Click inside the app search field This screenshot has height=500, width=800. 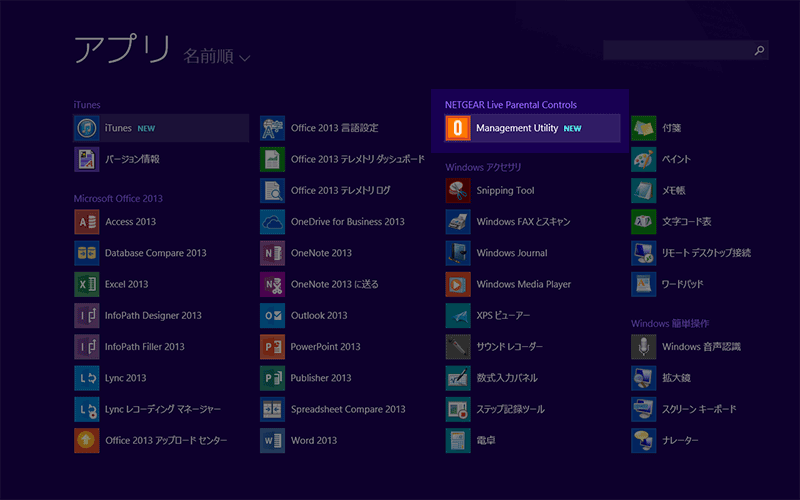(x=678, y=50)
